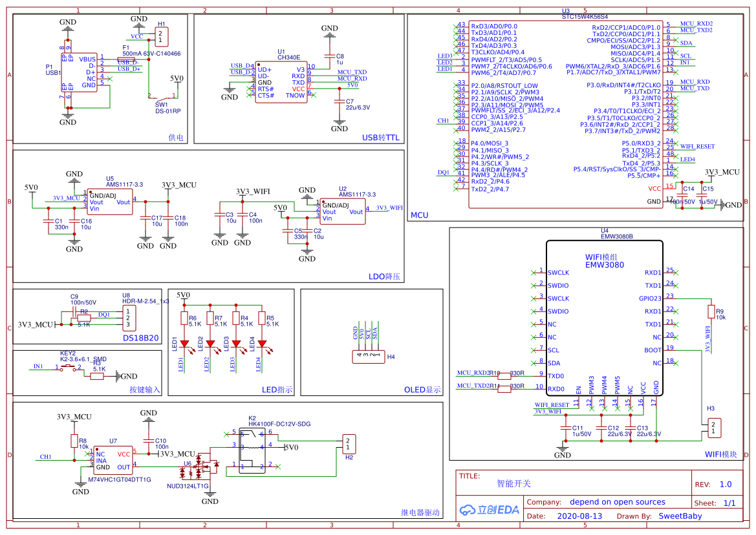Select the KEY2 push button symbol
The image size is (756, 535).
tap(69, 368)
